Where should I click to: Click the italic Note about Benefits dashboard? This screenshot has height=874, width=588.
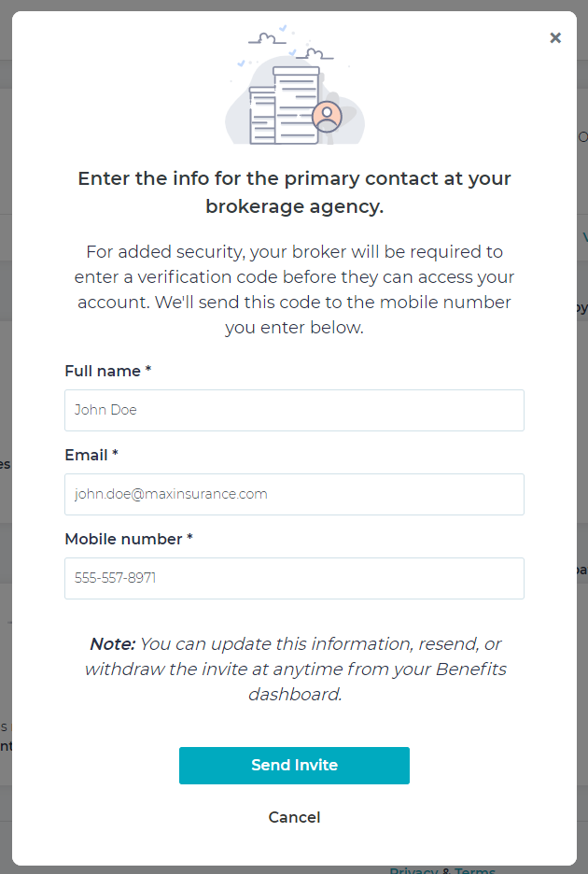294,669
